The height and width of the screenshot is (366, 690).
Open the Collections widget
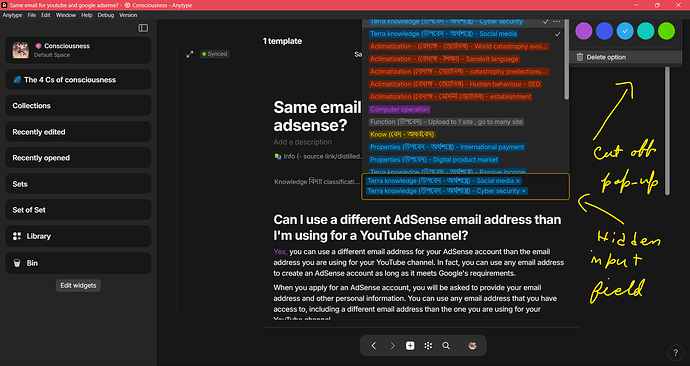pos(78,106)
